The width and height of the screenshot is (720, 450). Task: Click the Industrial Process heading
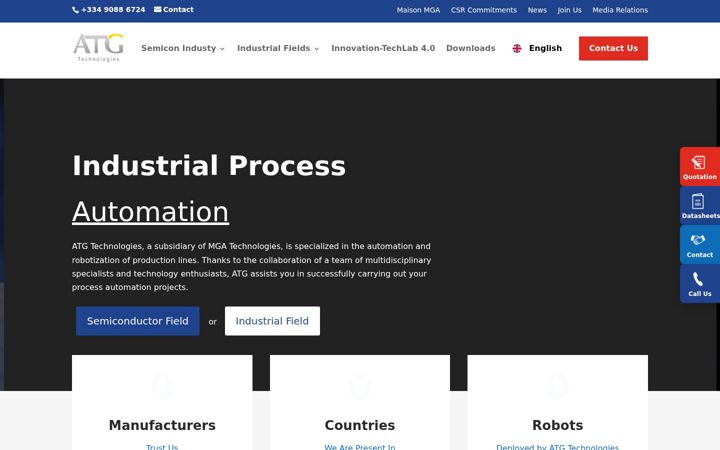pyautogui.click(x=209, y=166)
